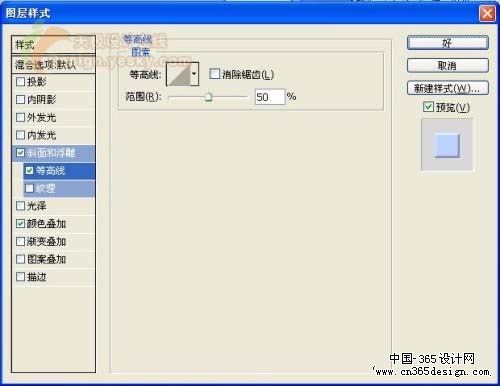The height and width of the screenshot is (386, 500).
Task: Select the 混合选项:默认 blending options entry
Action: (x=53, y=65)
